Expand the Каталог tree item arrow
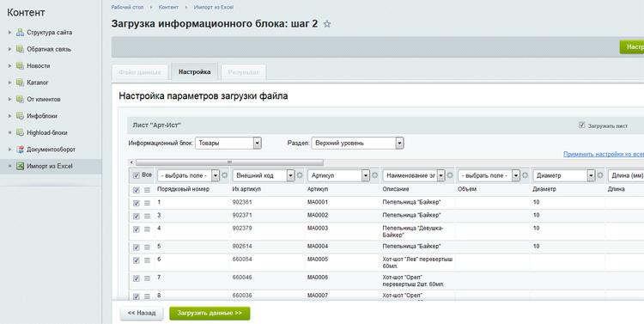This screenshot has height=324, width=644. 9,83
